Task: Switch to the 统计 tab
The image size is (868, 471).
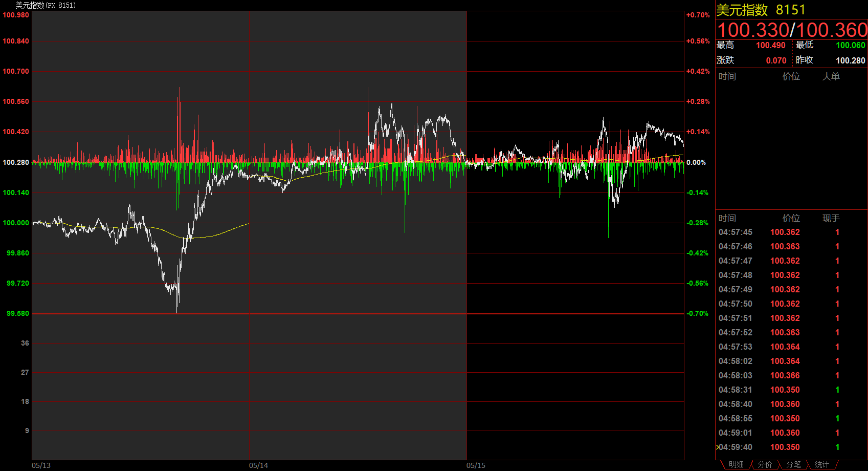Action: click(x=822, y=464)
